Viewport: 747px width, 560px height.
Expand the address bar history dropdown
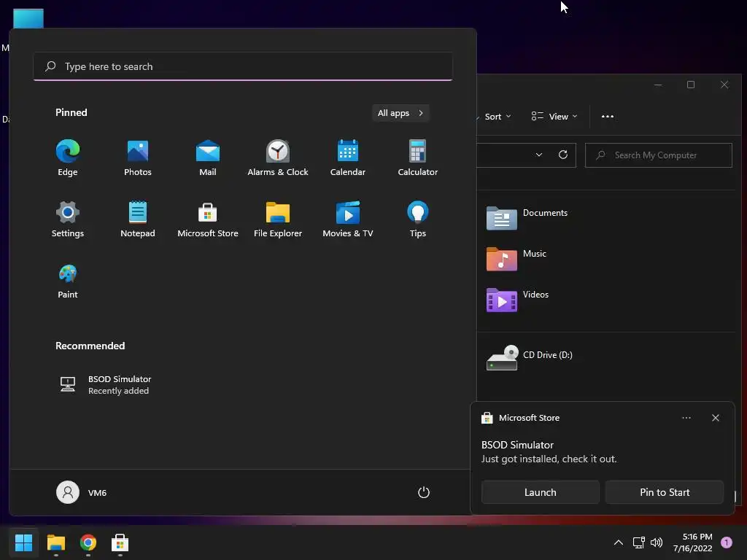click(539, 155)
